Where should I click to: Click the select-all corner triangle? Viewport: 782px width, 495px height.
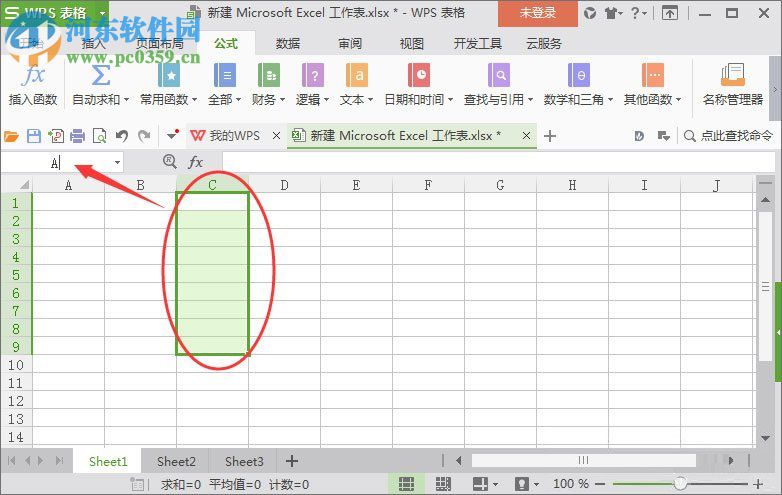pyautogui.click(x=23, y=185)
